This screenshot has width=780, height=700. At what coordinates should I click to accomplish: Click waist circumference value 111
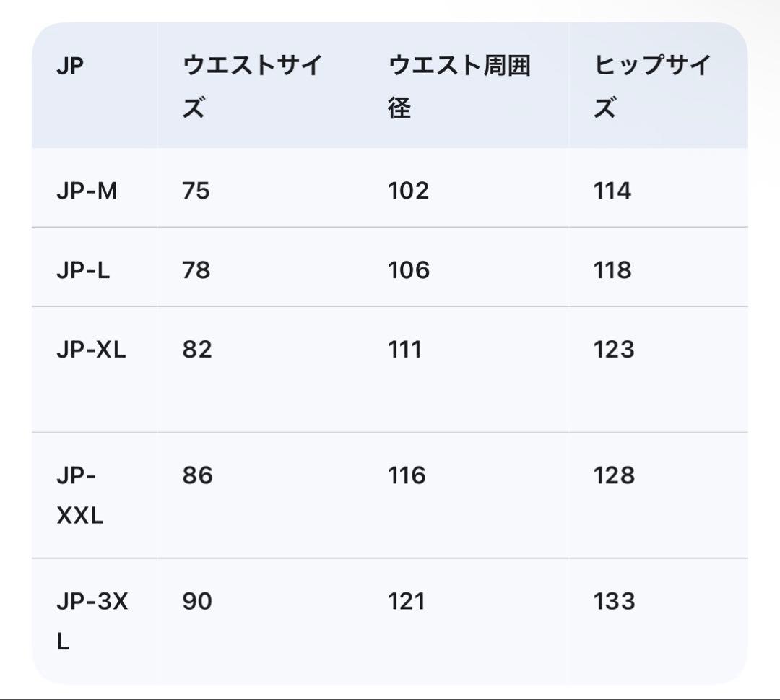(x=404, y=350)
